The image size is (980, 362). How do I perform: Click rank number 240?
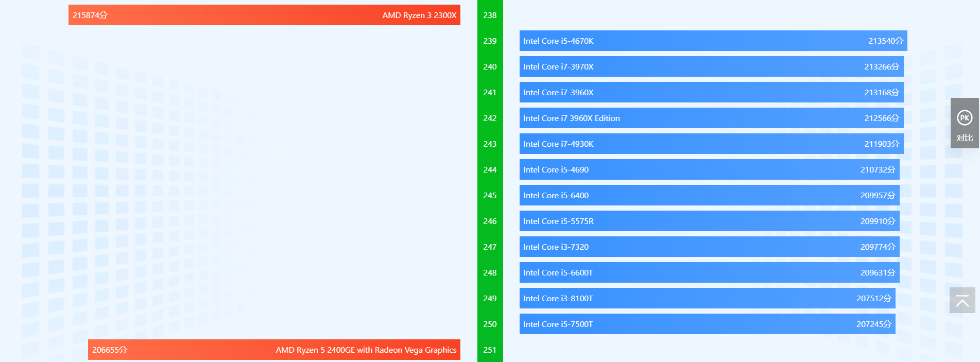point(490,66)
